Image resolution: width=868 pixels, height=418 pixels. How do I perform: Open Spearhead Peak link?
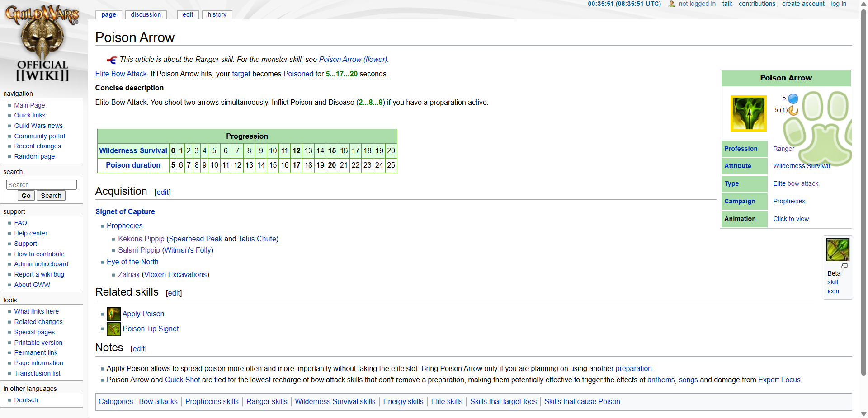[196, 239]
